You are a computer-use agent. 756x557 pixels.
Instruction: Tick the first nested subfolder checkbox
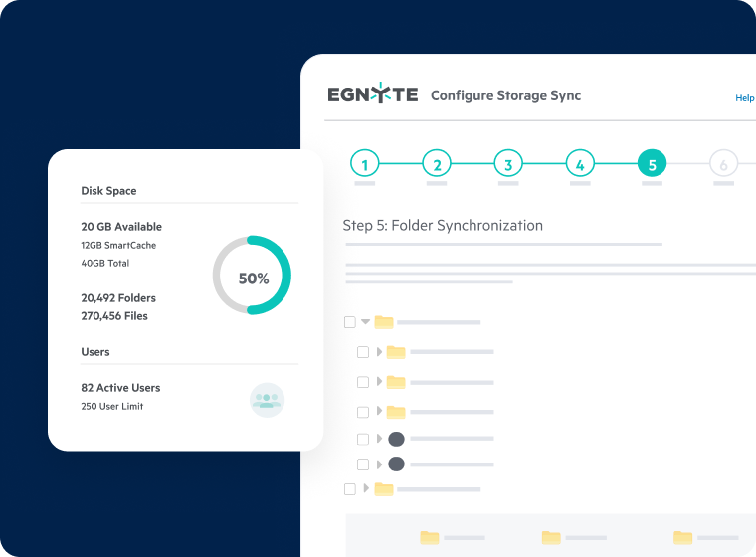(x=363, y=352)
